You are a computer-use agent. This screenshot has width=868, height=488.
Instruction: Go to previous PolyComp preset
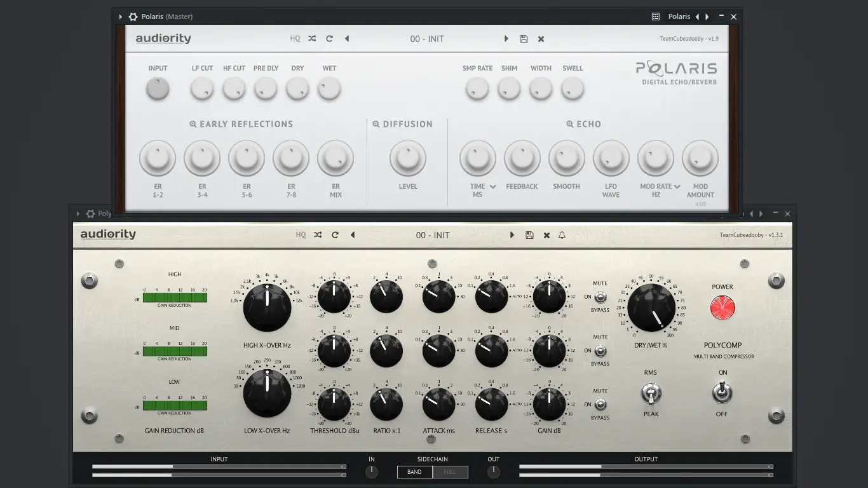pos(353,235)
